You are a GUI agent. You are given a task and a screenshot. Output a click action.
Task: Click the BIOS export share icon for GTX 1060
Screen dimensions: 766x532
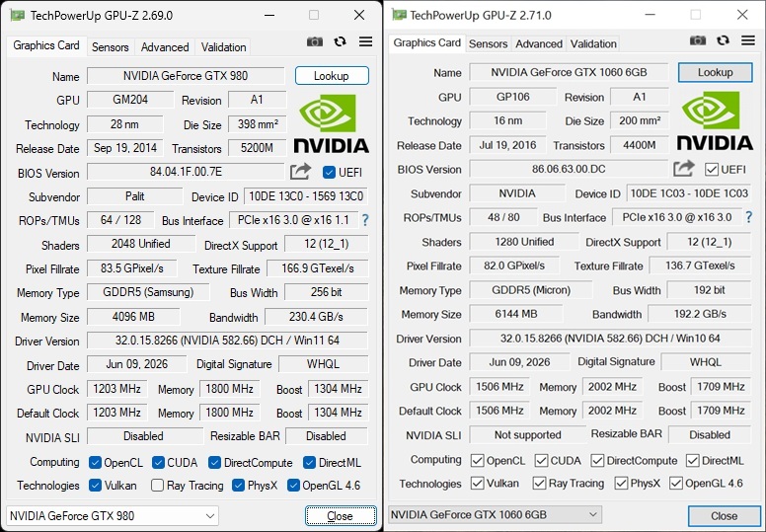(x=683, y=169)
